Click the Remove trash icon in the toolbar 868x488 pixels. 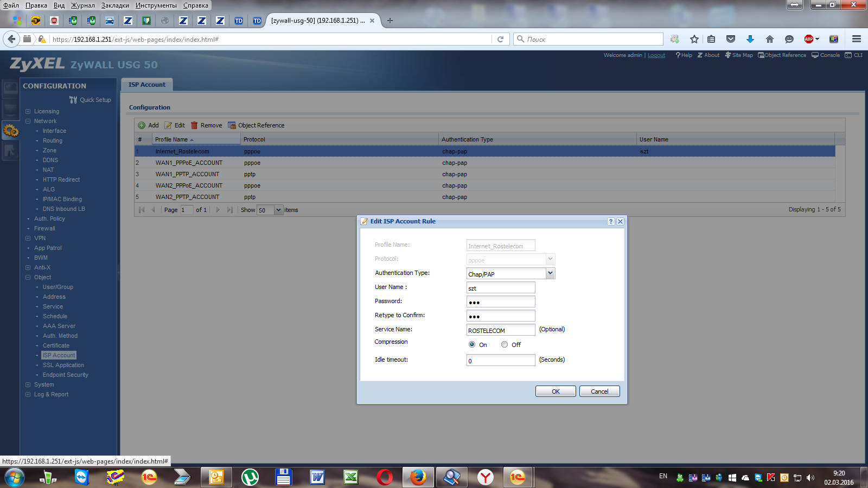[194, 125]
